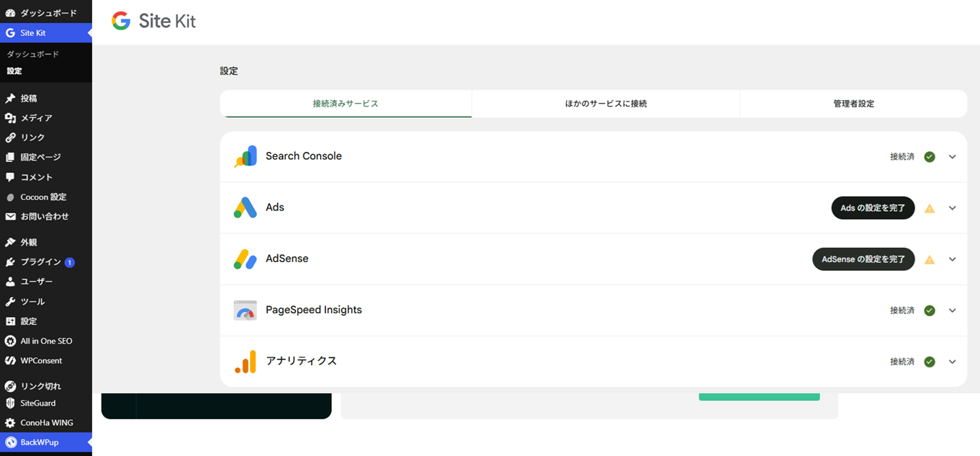
Task: Click the Ads service logo icon
Action: (x=246, y=207)
